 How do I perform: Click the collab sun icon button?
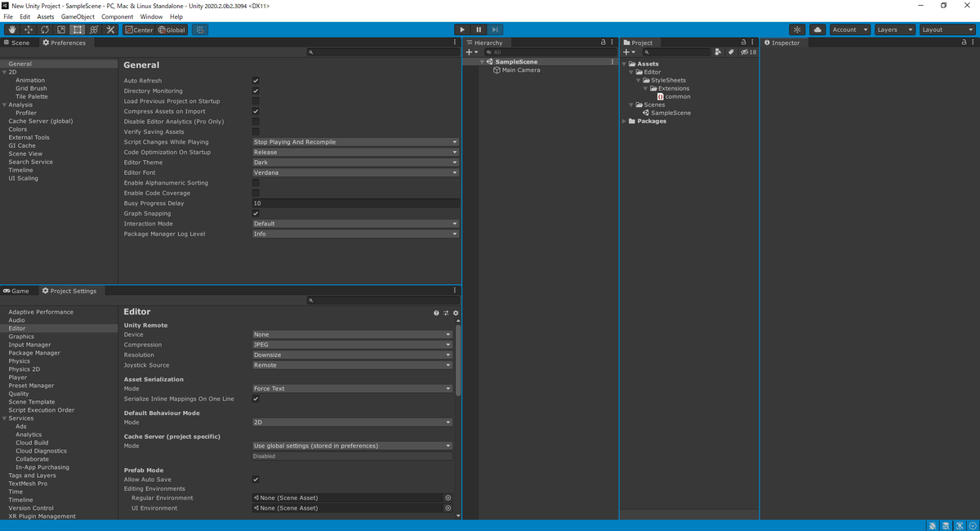798,29
